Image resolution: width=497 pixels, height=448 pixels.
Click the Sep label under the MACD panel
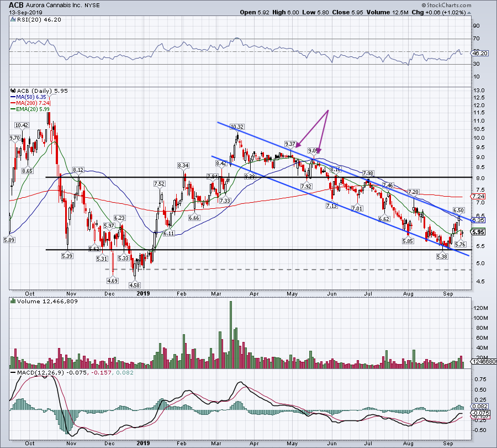[448, 443]
